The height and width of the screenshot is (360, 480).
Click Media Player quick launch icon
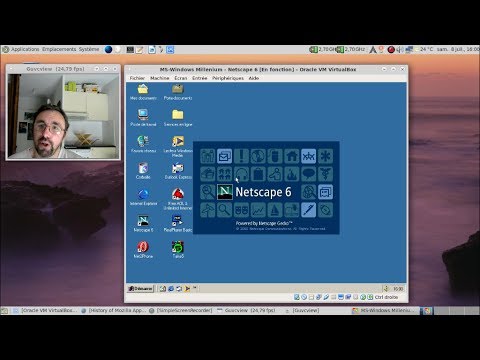click(187, 288)
